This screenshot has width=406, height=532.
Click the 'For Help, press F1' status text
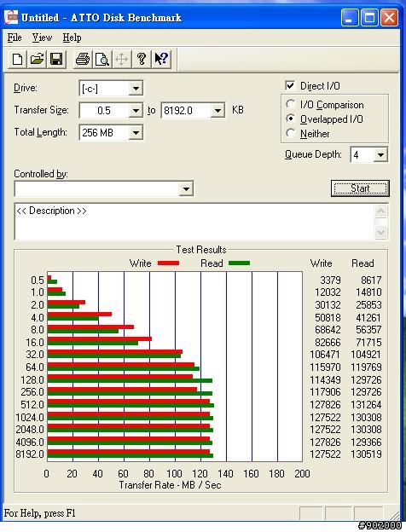click(x=39, y=512)
